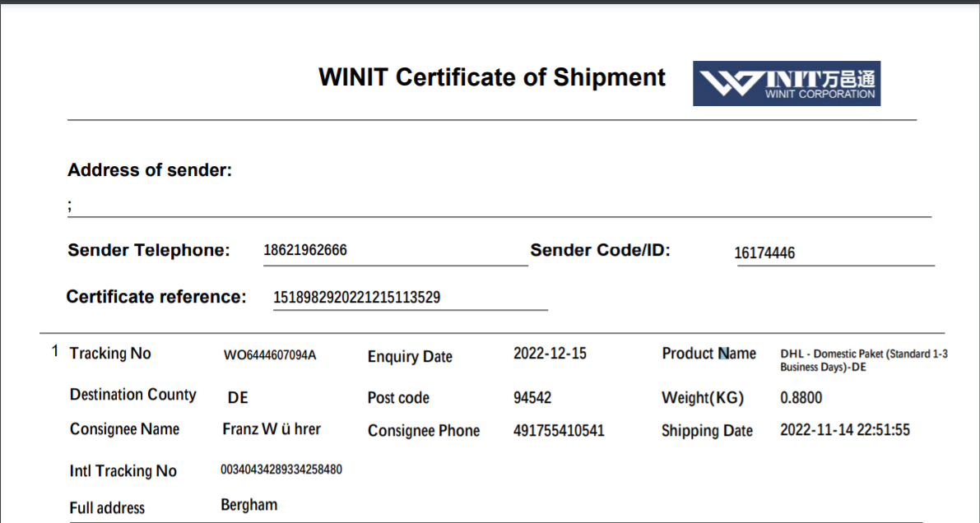
Task: Click the destination country value DE
Action: (238, 398)
